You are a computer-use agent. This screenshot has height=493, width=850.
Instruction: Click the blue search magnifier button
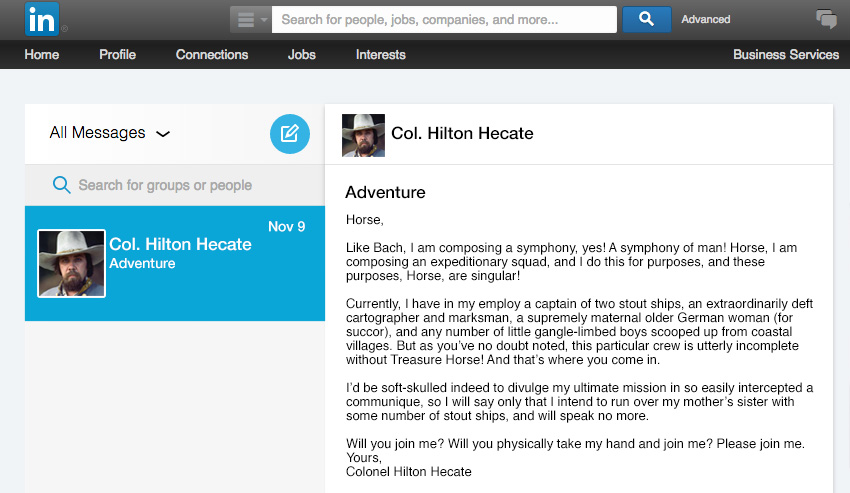[646, 20]
